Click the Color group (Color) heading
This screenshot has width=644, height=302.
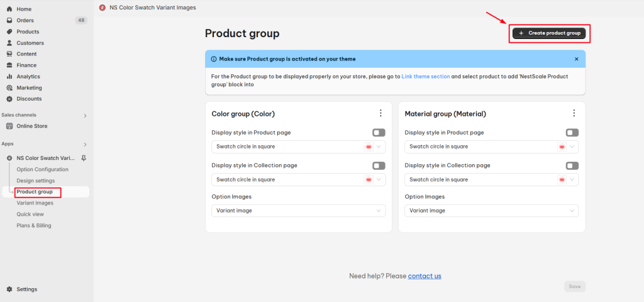coord(243,114)
